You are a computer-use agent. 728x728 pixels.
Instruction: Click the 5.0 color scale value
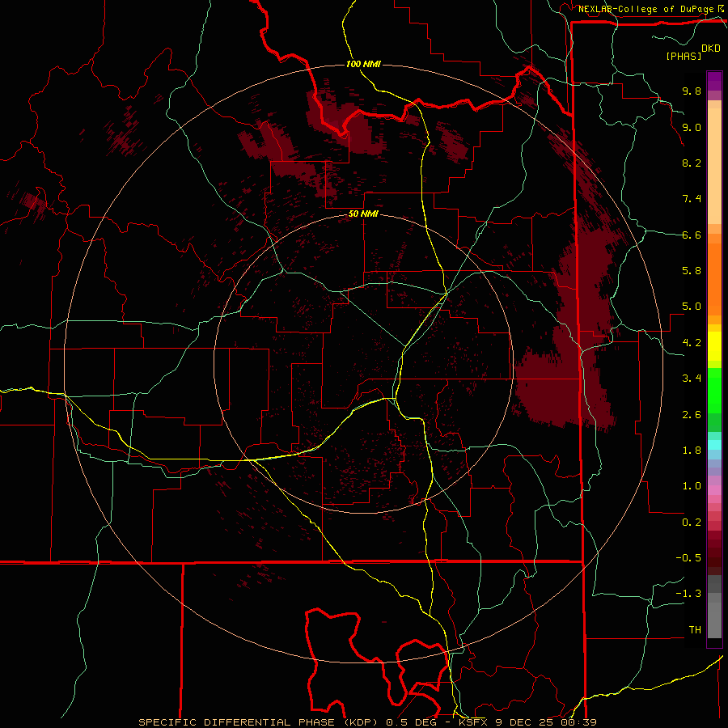692,307
